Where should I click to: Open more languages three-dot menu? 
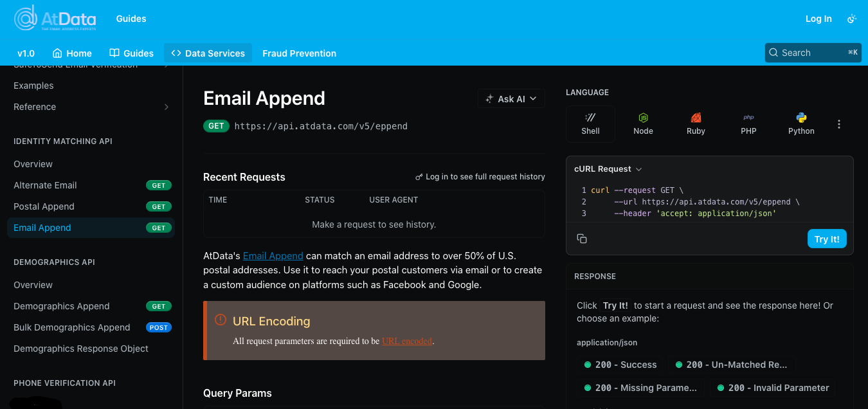click(839, 124)
